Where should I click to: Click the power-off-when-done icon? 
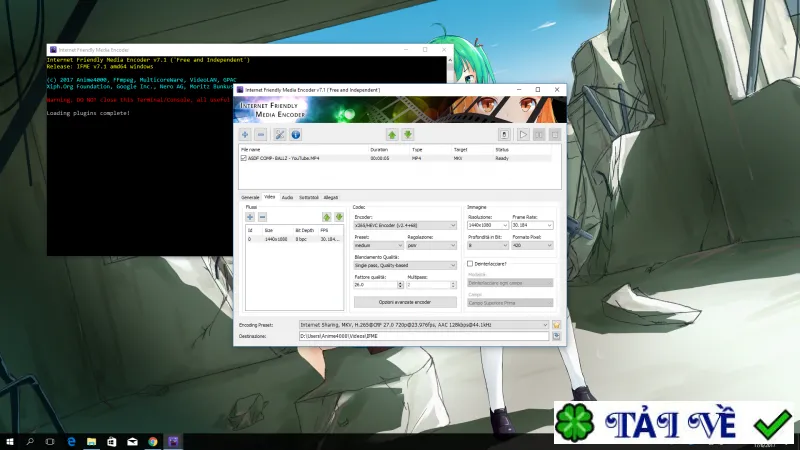coord(504,135)
